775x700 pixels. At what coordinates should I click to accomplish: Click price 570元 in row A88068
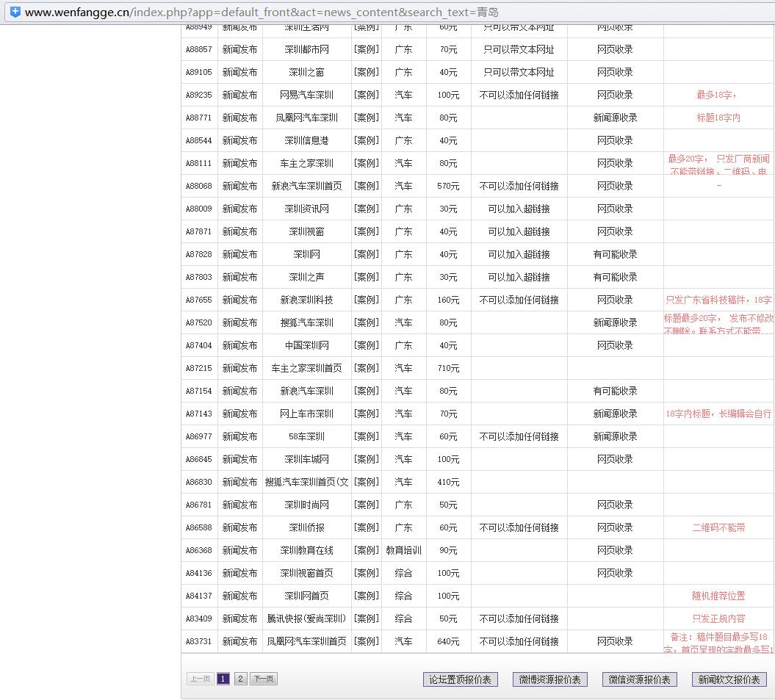pyautogui.click(x=448, y=186)
